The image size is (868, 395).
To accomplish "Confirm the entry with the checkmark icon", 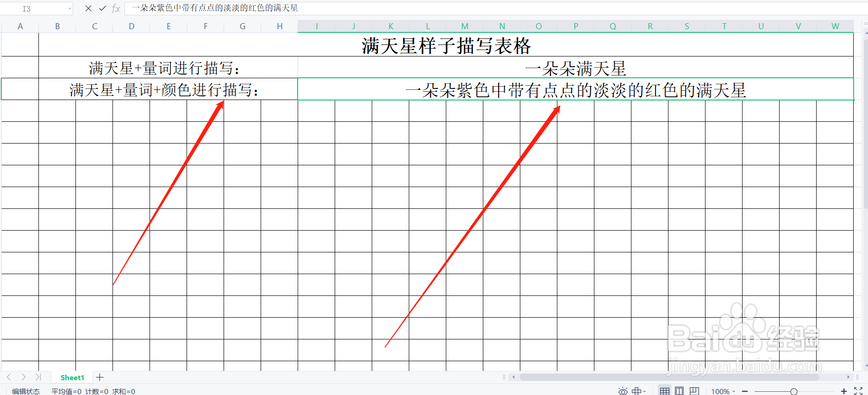I will pyautogui.click(x=102, y=8).
